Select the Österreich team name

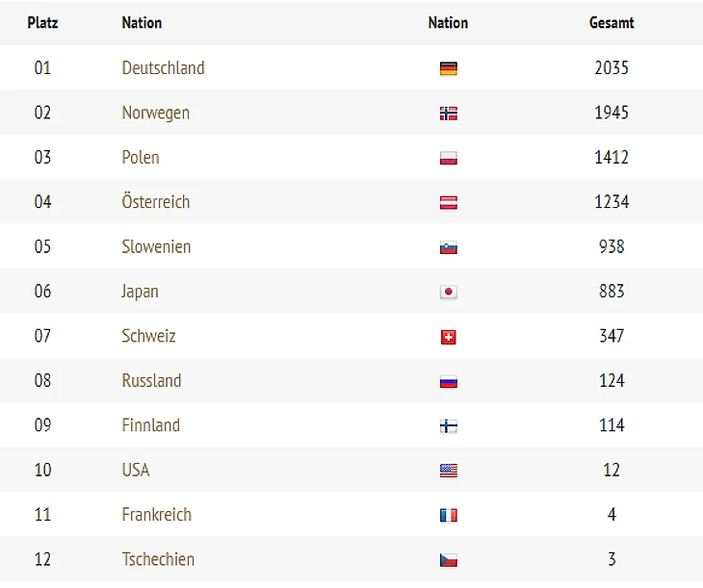pyautogui.click(x=155, y=202)
